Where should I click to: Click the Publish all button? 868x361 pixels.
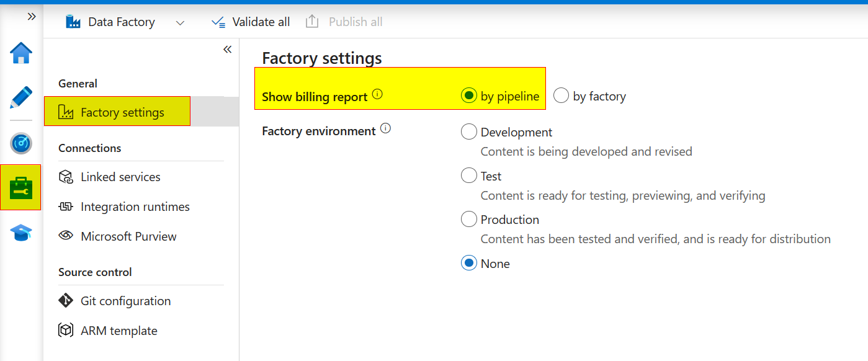click(x=344, y=22)
